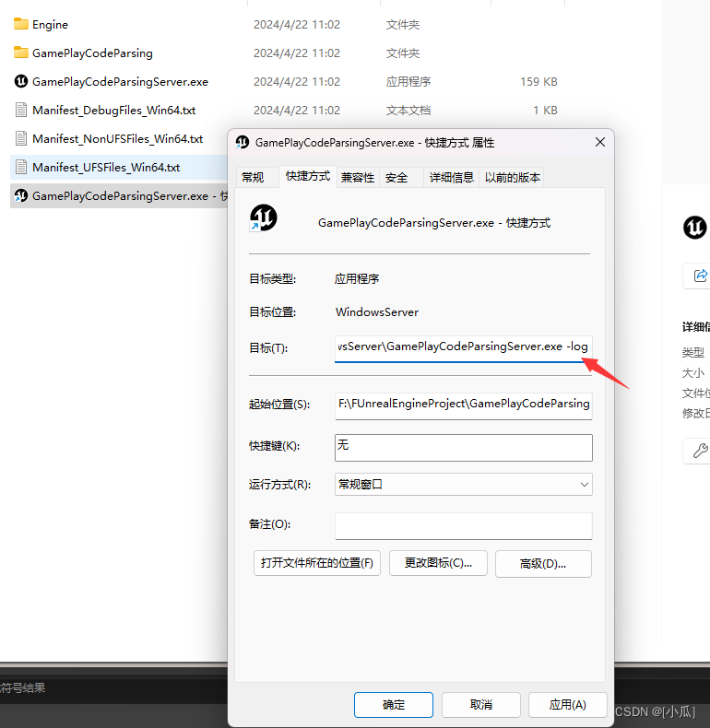Viewport: 710px width, 728px height.
Task: Select the Engine folder name
Action: tap(50, 25)
